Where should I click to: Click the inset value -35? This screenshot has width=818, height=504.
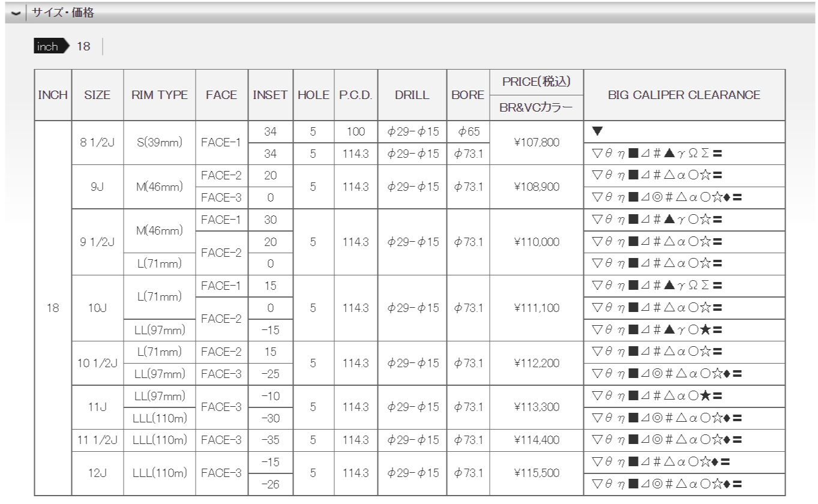(x=270, y=440)
